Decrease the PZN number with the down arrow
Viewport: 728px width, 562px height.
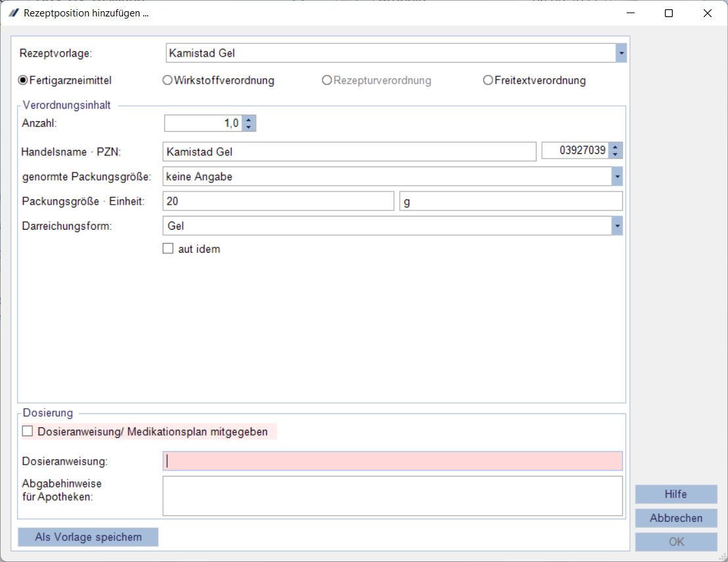(616, 154)
